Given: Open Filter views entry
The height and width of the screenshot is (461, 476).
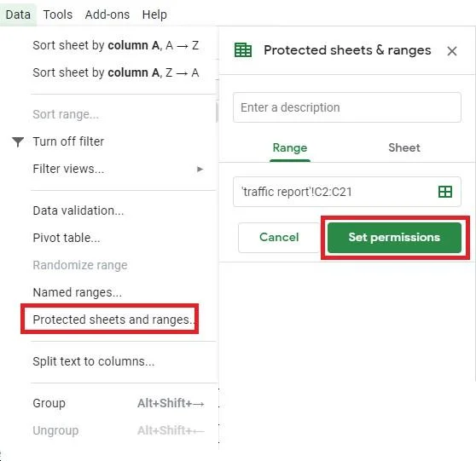Looking at the screenshot, I should pos(68,169).
